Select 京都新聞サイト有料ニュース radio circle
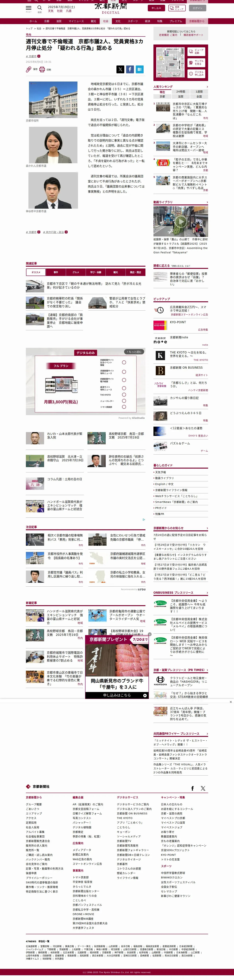This screenshot has width=234, height=980. 124,372
